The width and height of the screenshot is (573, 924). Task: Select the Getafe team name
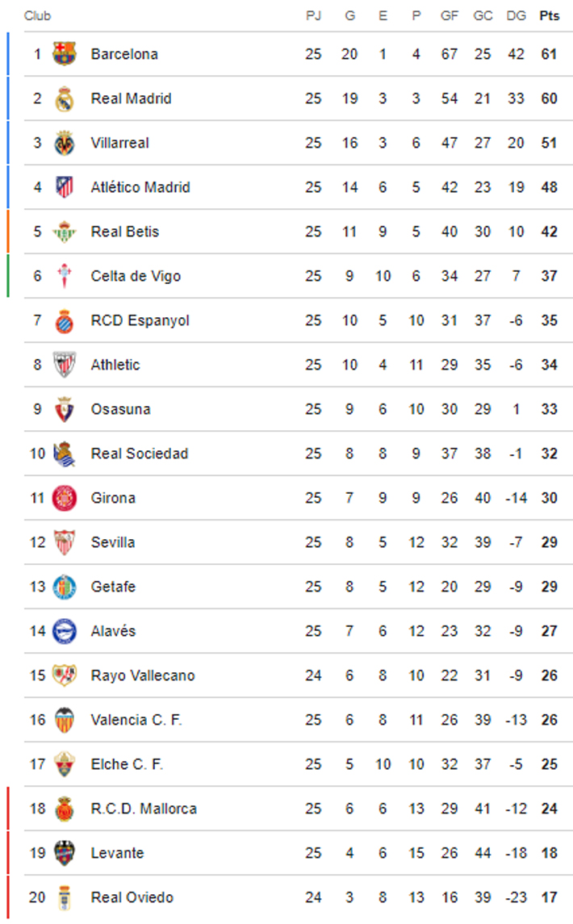tap(113, 587)
